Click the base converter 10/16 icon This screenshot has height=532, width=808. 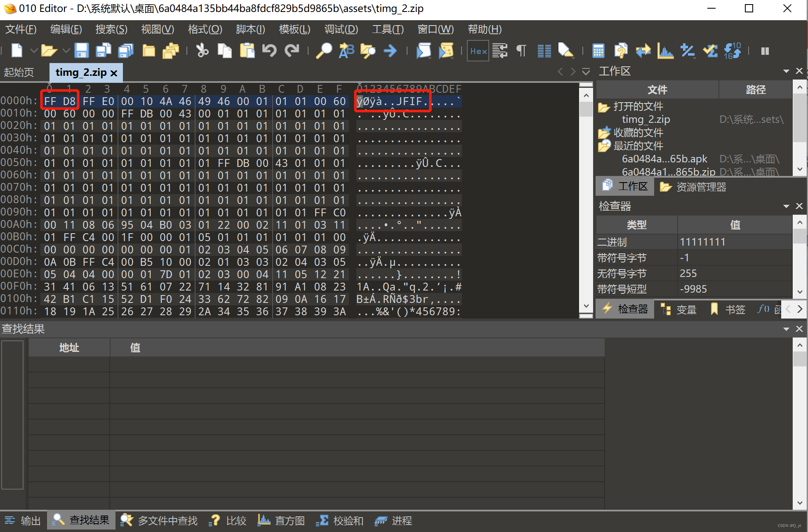tap(733, 51)
